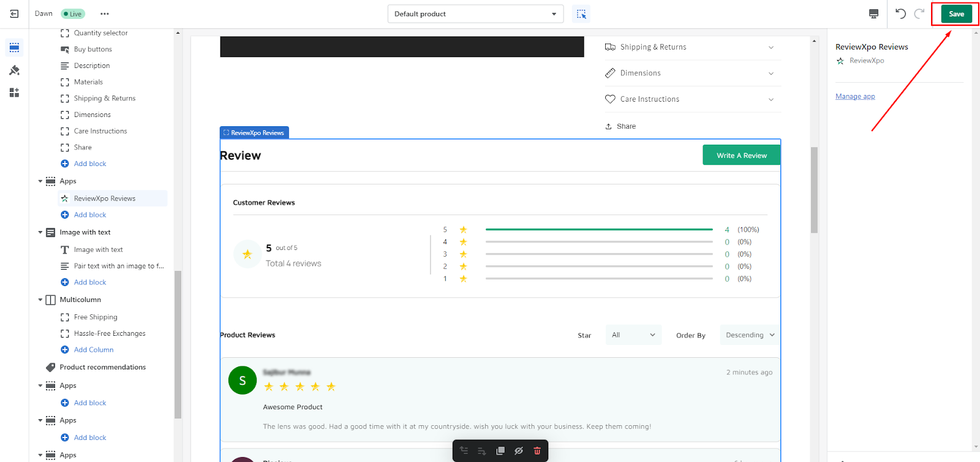Click the left sidebar scrollbar
Viewport: 980px width, 462px height.
(178, 344)
